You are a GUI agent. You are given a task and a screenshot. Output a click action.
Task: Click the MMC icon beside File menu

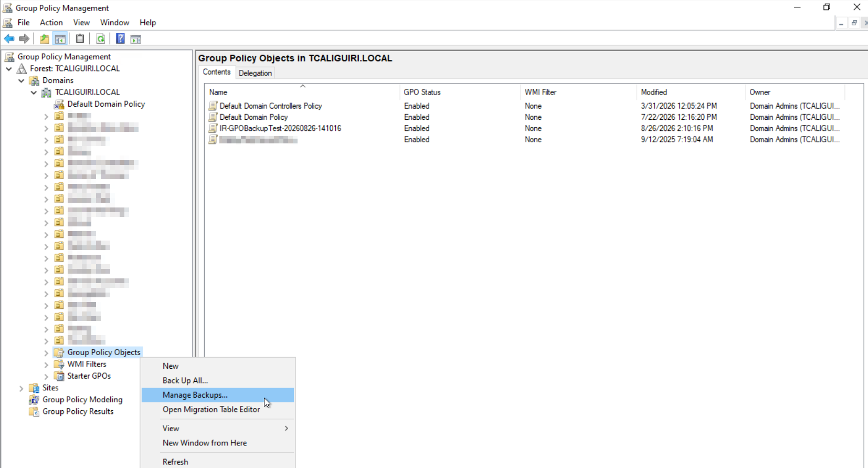8,23
